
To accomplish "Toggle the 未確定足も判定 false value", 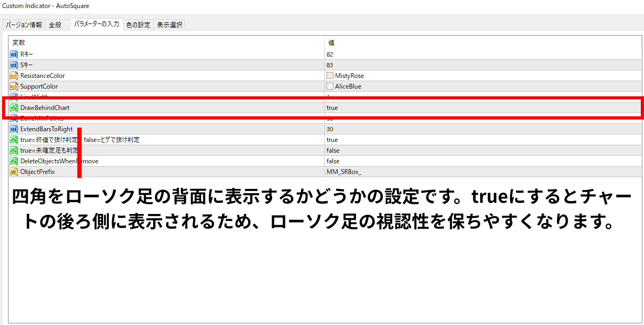I will click(483, 150).
